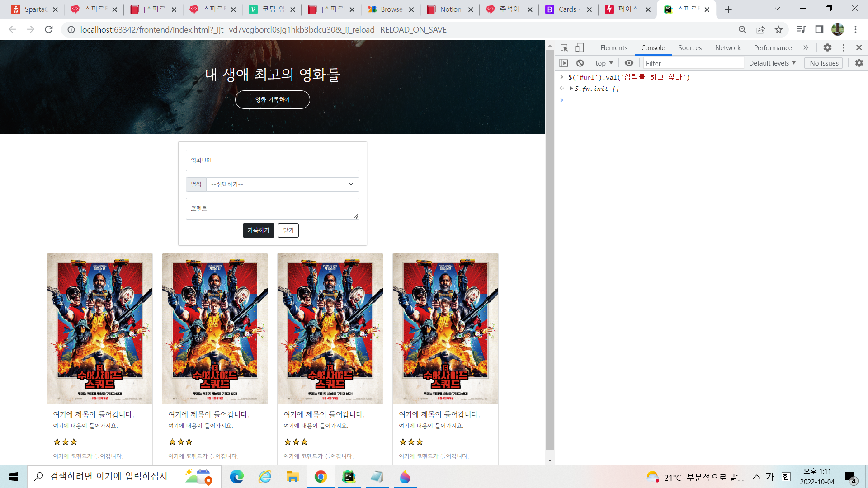Click the 코멘트 textarea

point(273,209)
